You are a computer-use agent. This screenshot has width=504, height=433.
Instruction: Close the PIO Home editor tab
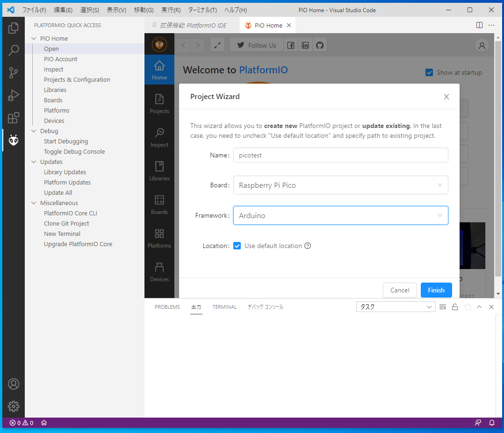click(289, 25)
